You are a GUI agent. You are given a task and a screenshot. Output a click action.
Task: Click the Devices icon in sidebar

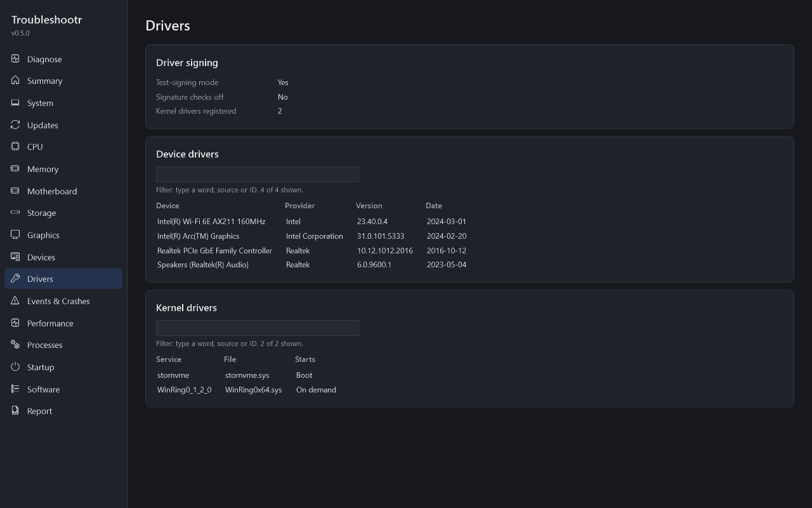[x=15, y=257]
